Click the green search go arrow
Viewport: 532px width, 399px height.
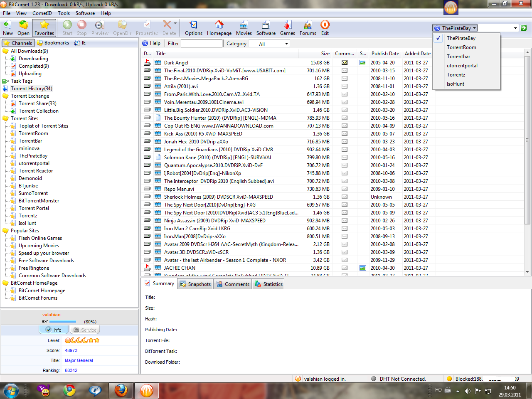coord(524,28)
